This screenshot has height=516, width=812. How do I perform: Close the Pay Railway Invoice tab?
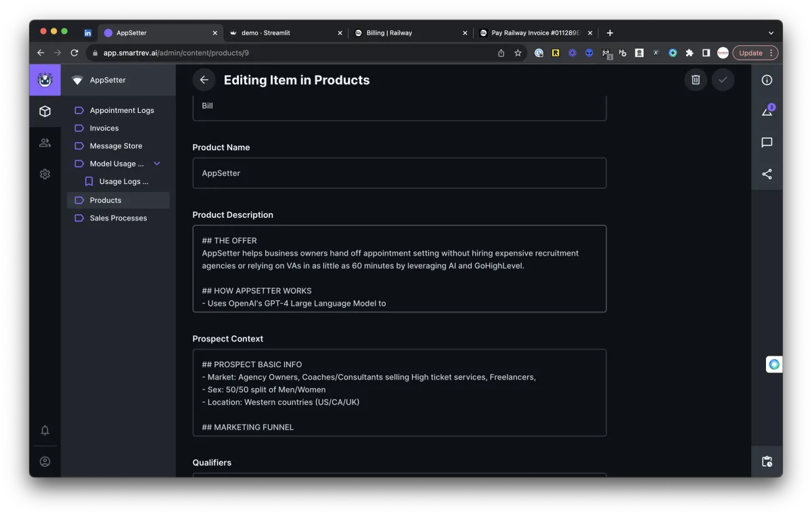(590, 32)
